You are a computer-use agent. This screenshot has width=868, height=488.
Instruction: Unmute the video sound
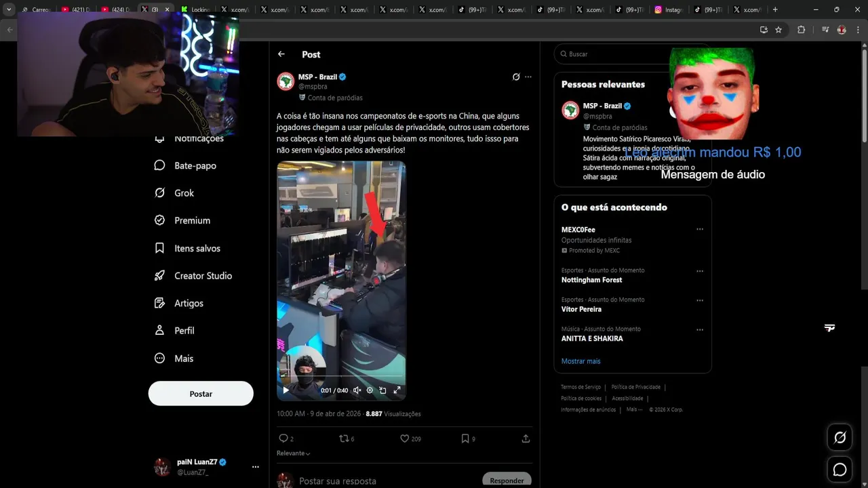click(357, 390)
